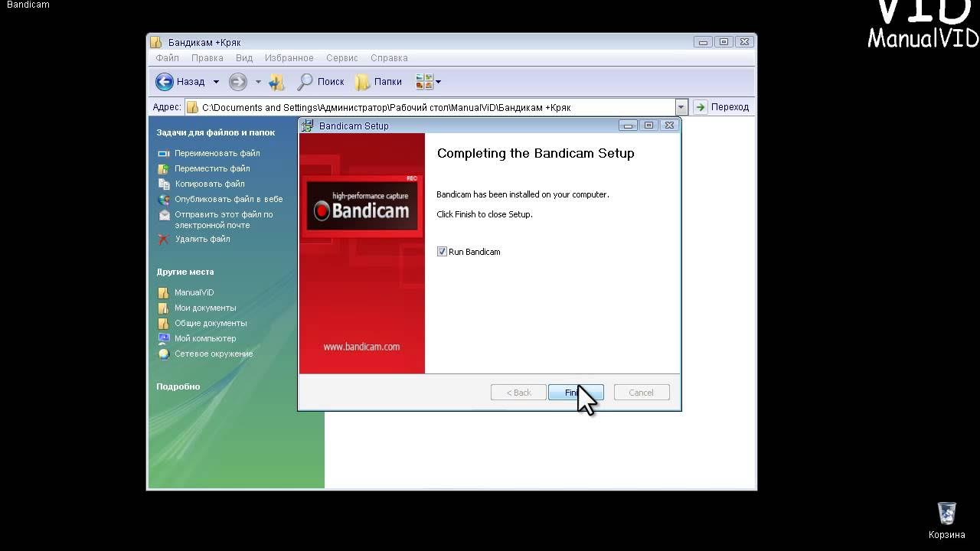Click the copy file icon
Screen dimensions: 980x551
click(163, 184)
